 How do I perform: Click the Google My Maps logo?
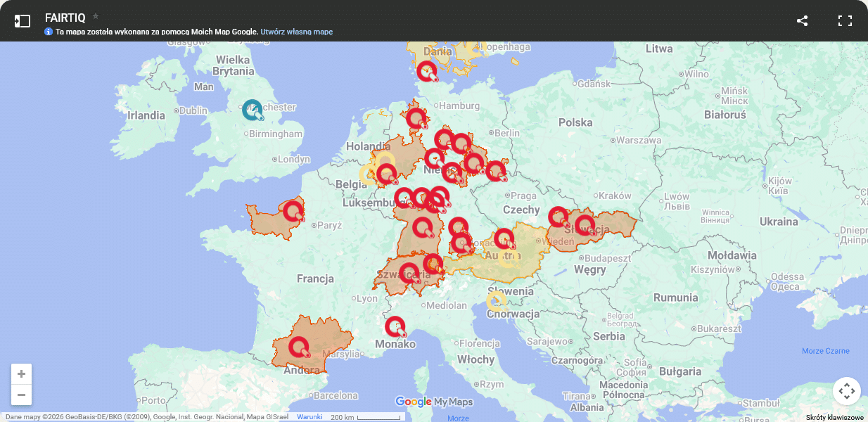434,402
